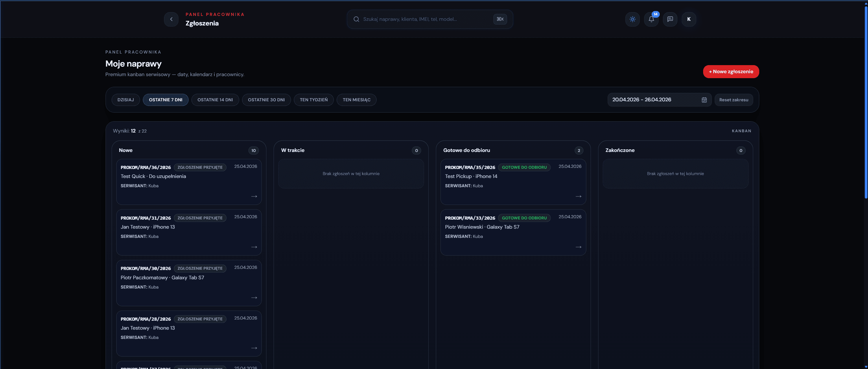
Task: Open the K user avatar menu
Action: coord(689,19)
